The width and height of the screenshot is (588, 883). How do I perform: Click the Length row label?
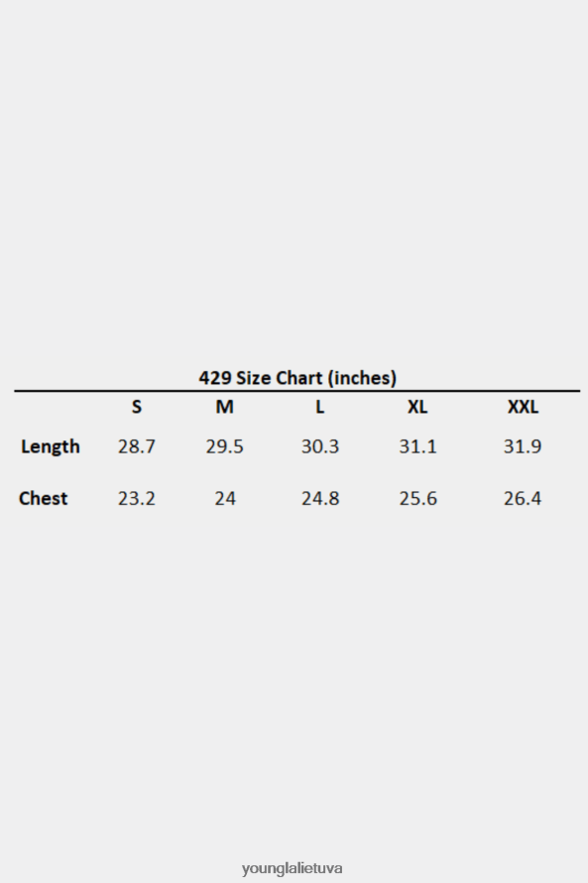coord(51,446)
